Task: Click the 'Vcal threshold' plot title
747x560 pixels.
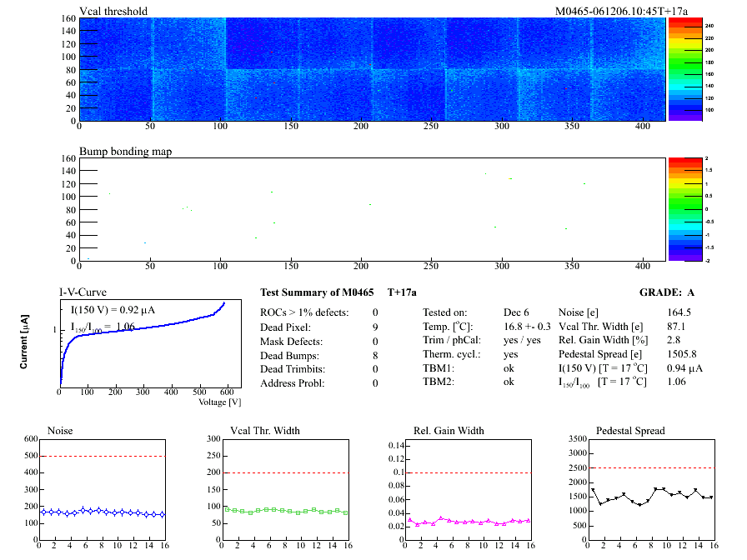Action: (113, 11)
